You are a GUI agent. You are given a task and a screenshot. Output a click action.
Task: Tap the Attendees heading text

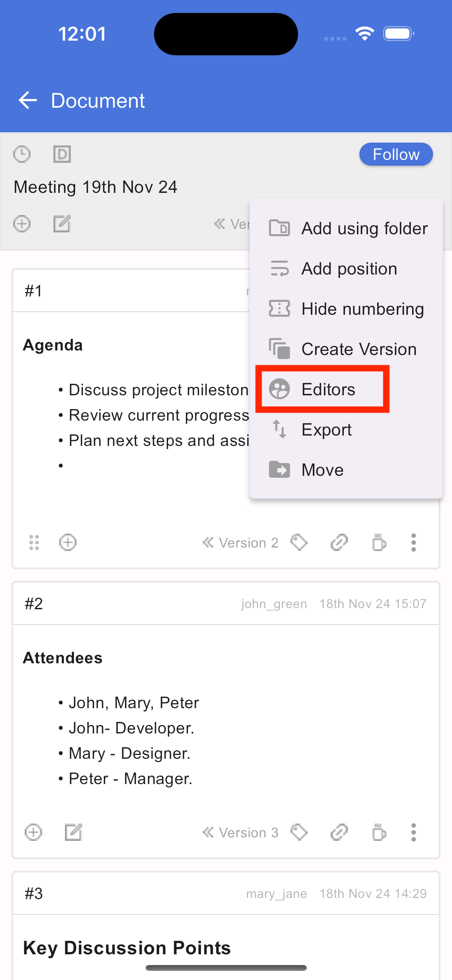[63, 658]
